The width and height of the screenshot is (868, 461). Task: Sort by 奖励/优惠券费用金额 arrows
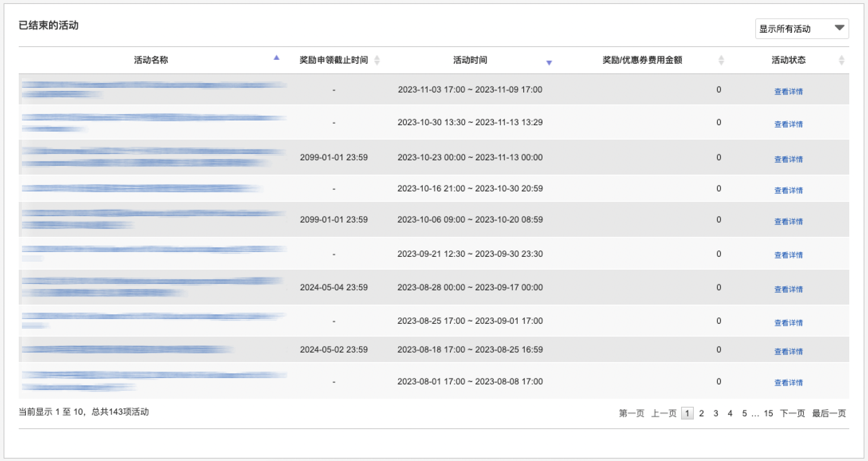[x=721, y=60]
